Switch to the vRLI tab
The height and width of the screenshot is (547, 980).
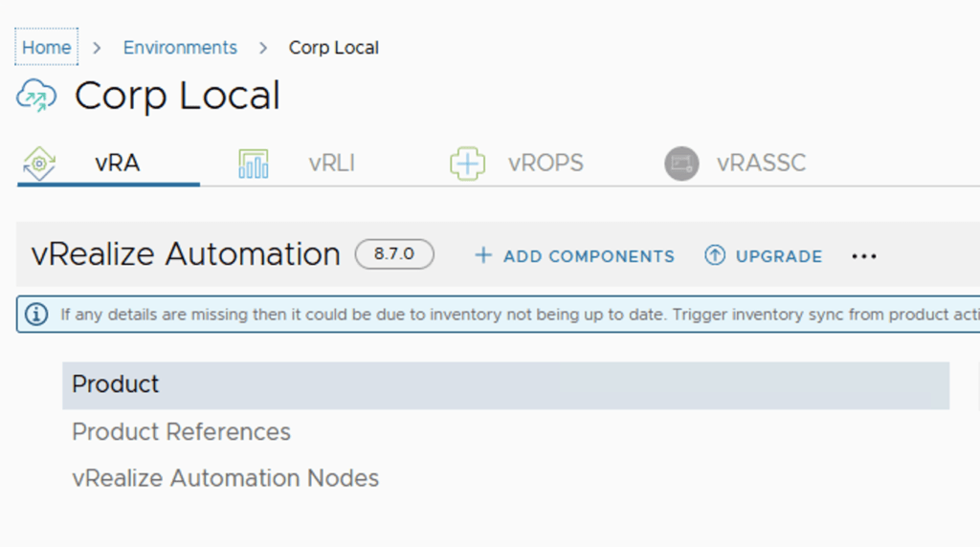point(331,164)
